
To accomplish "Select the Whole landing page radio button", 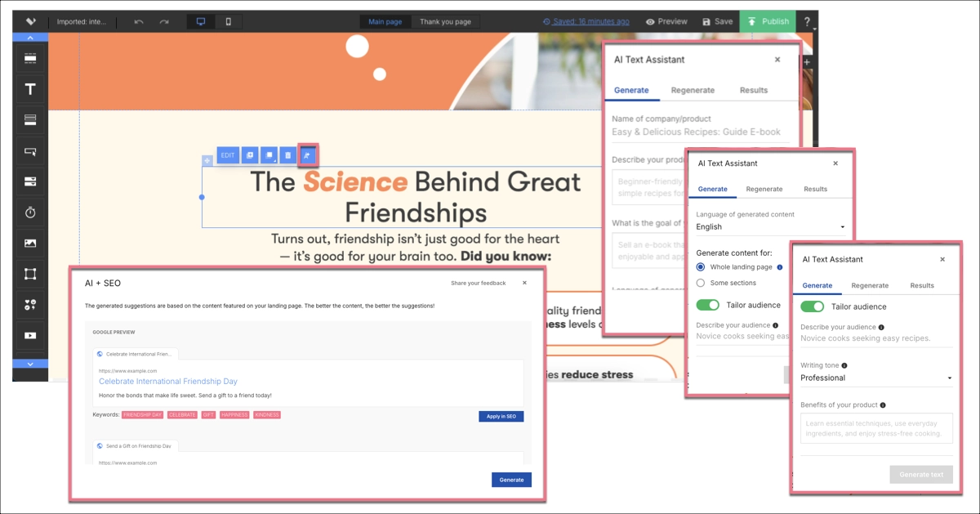I will pos(700,266).
